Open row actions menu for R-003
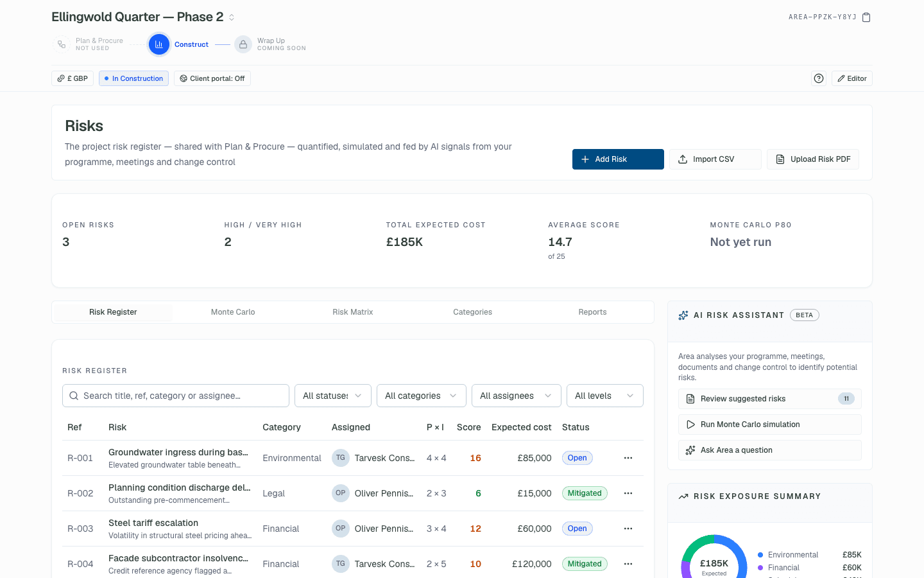The height and width of the screenshot is (578, 924). [628, 529]
